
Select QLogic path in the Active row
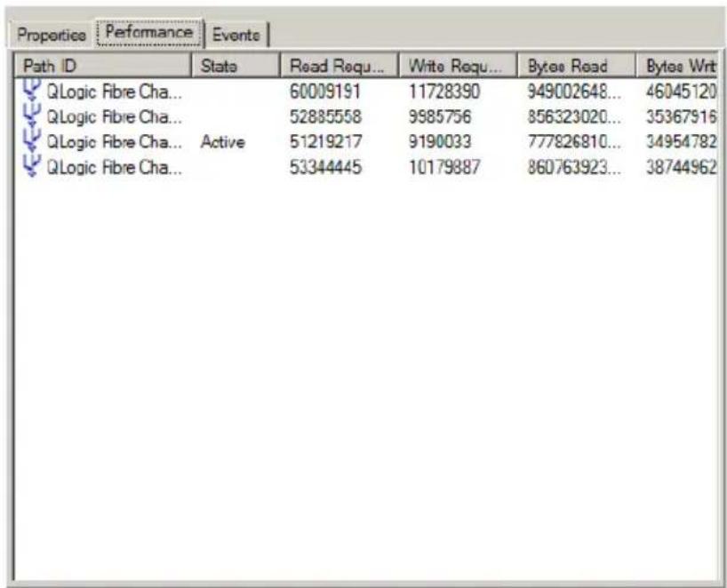(x=115, y=142)
